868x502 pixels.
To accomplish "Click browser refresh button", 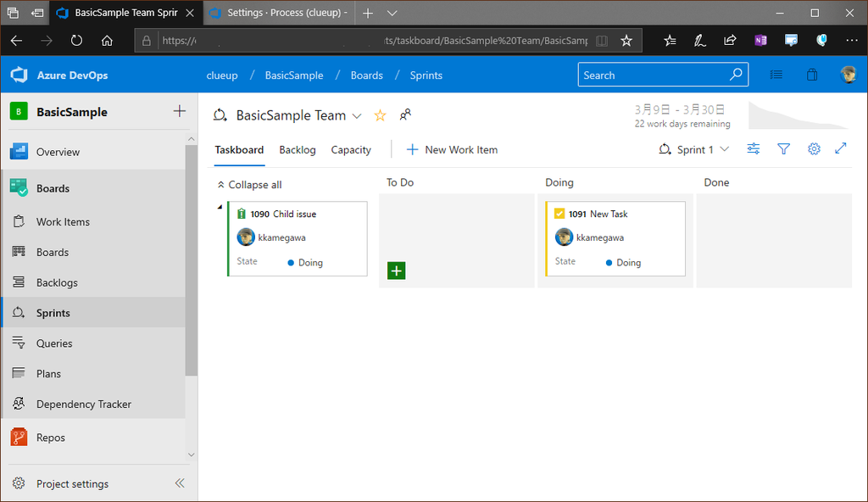I will click(76, 41).
